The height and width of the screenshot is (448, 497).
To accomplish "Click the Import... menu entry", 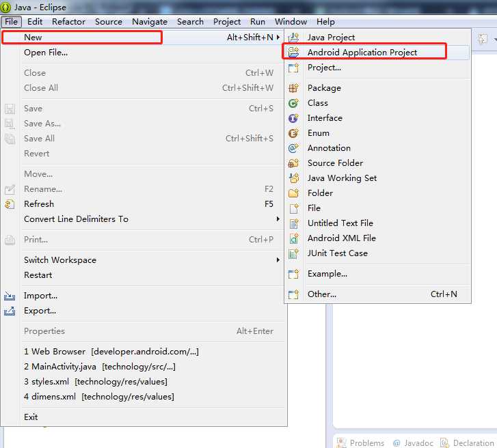I will (x=144, y=296).
